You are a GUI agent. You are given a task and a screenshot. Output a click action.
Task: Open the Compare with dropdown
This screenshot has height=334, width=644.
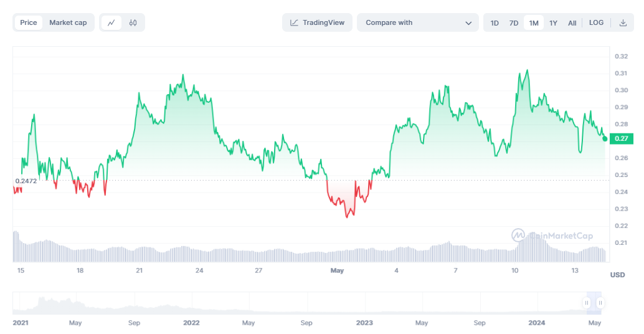pyautogui.click(x=417, y=22)
